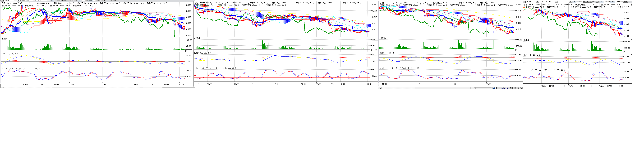Open the 先物 dropdown in the leftmost toolbar
The image size is (644, 145).
point(15,0)
